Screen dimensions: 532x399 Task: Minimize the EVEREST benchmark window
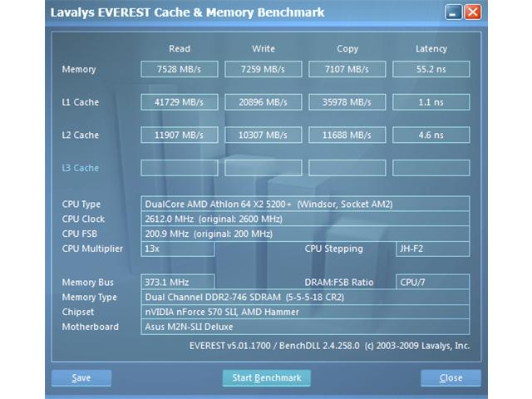point(453,12)
